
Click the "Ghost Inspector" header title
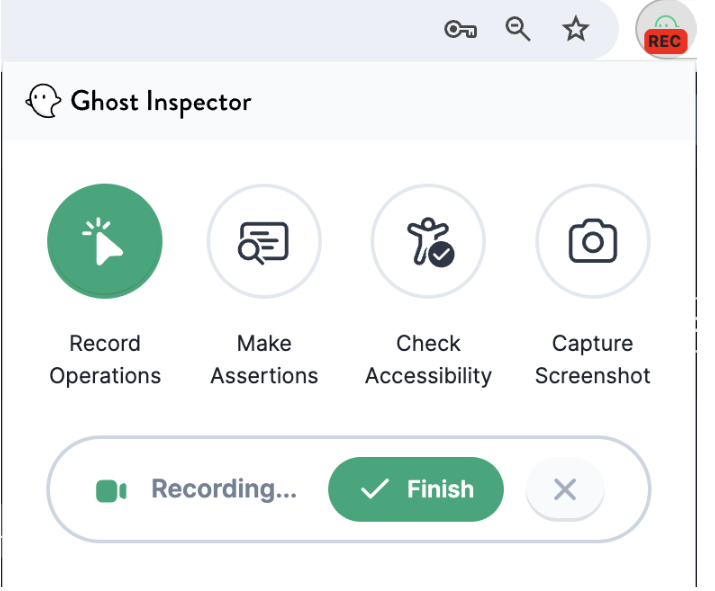click(161, 102)
